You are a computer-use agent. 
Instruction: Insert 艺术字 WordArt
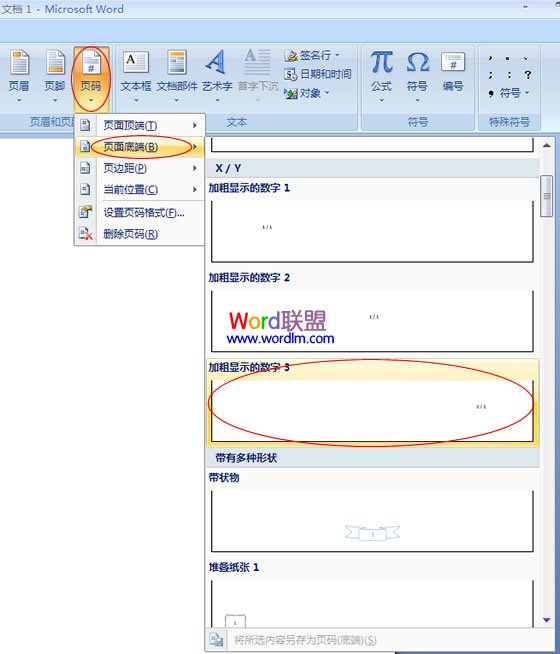coord(217,76)
